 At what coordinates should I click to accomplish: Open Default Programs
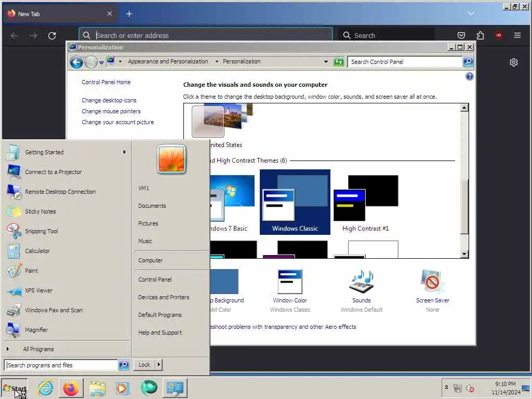tap(160, 315)
